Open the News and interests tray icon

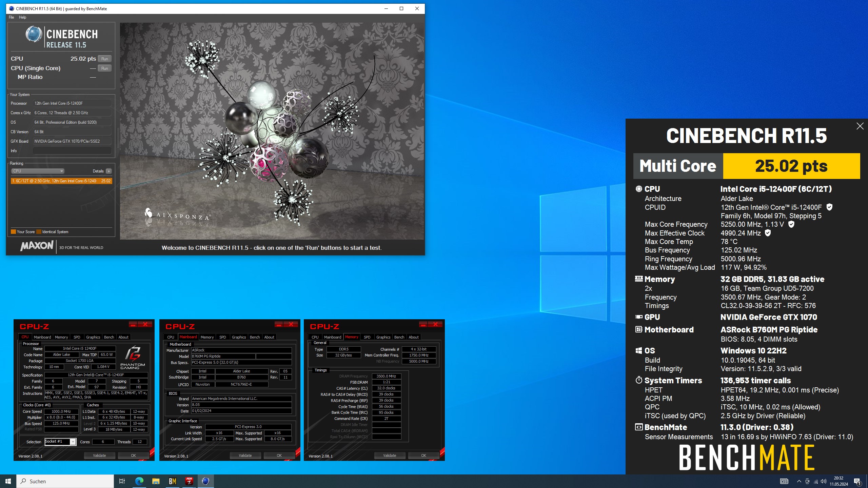[784, 481]
